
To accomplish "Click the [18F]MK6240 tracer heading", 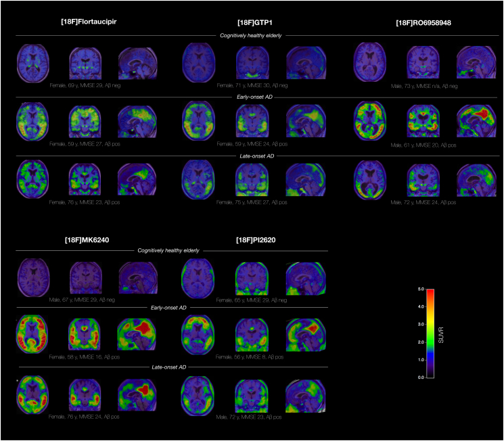I will [87, 240].
